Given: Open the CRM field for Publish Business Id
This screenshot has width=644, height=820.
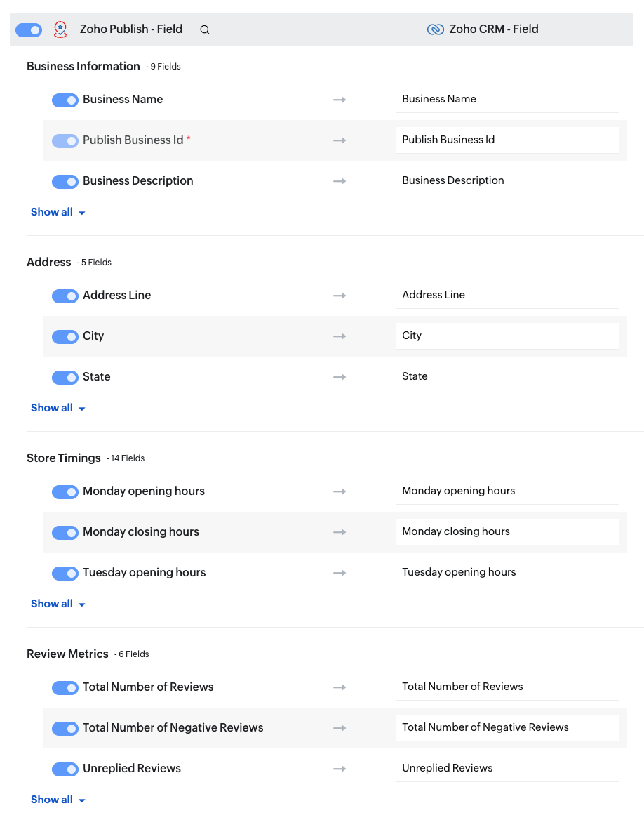Looking at the screenshot, I should pyautogui.click(x=507, y=140).
